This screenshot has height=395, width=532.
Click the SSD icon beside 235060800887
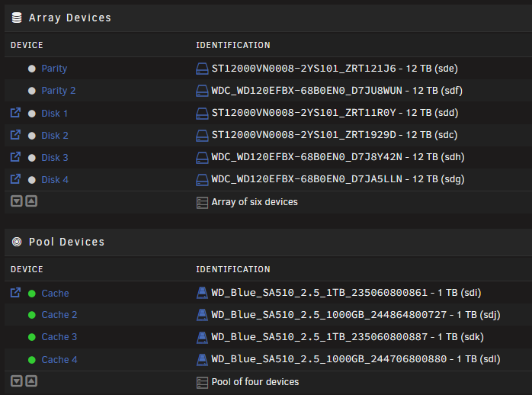pyautogui.click(x=202, y=337)
